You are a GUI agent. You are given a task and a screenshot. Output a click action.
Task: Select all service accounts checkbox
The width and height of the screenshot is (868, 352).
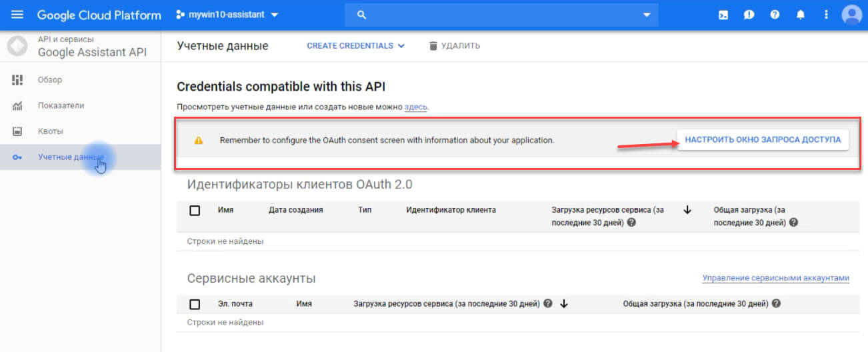[x=195, y=305]
